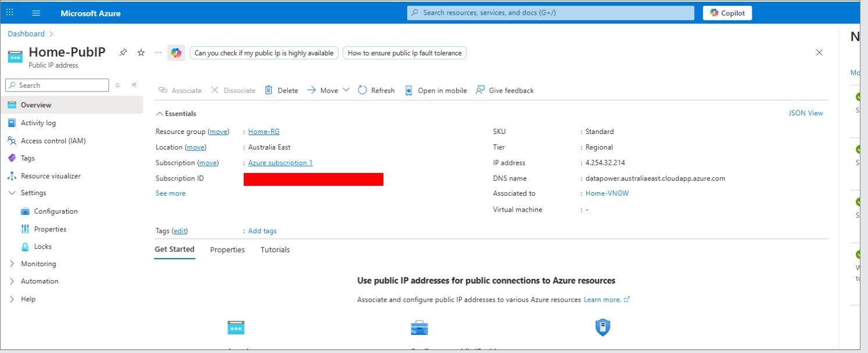Open the Home-RG resource group link
This screenshot has width=868, height=353.
(x=264, y=132)
